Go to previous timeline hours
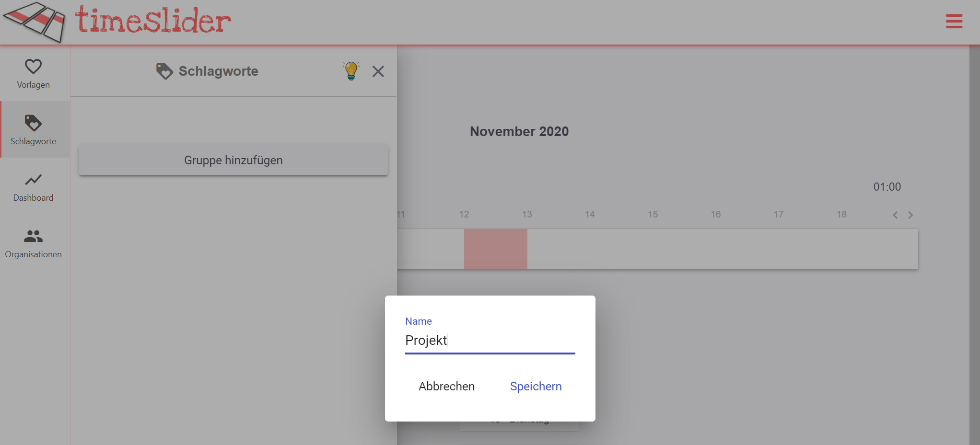980x445 pixels. click(895, 215)
